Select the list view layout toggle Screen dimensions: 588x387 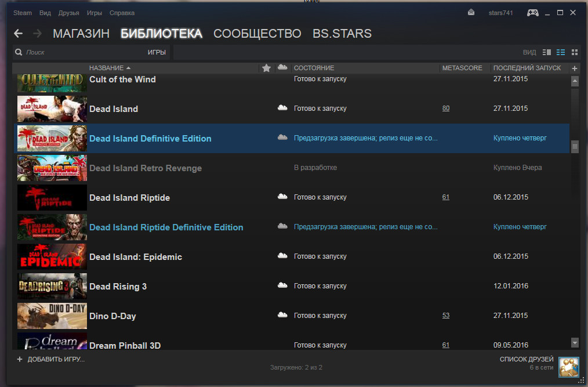click(x=561, y=52)
